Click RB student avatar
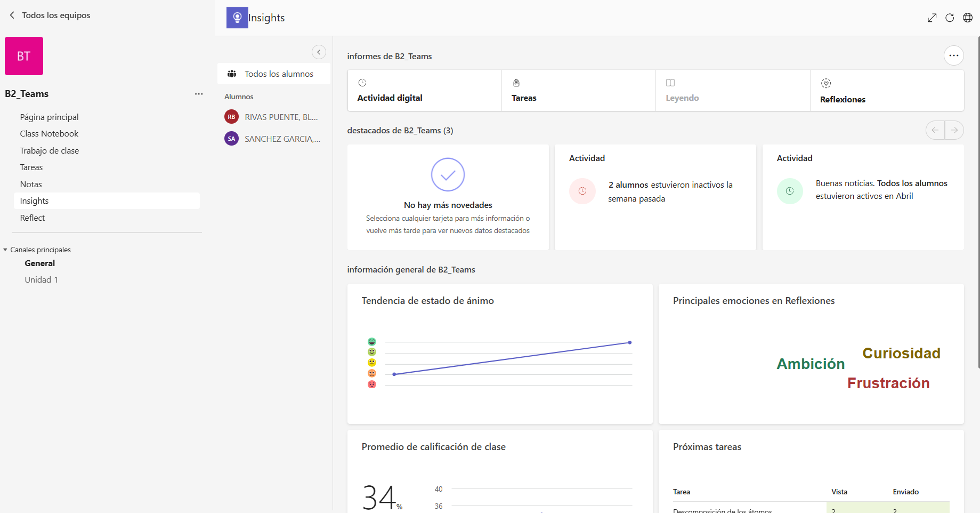Viewport: 980px width, 513px height. [231, 117]
